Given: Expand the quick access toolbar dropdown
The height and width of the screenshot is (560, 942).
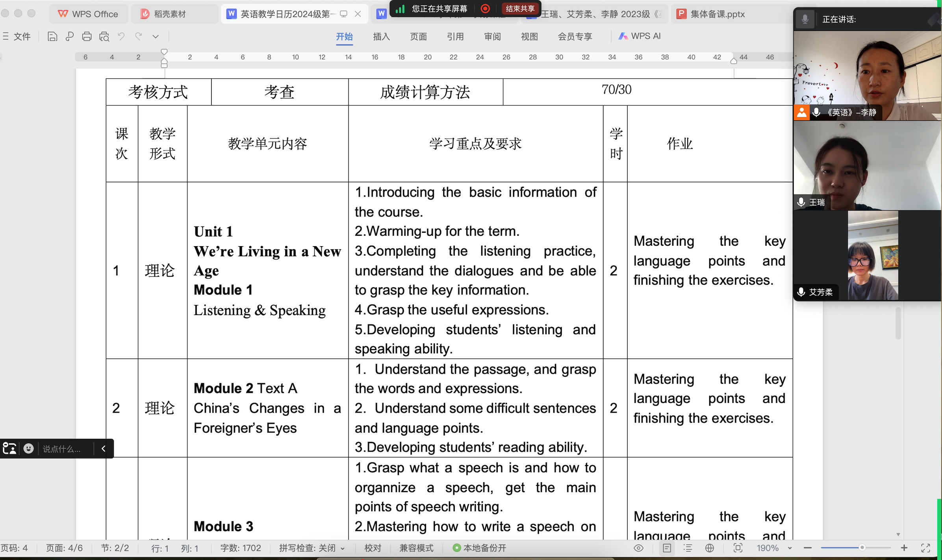Looking at the screenshot, I should pyautogui.click(x=156, y=37).
